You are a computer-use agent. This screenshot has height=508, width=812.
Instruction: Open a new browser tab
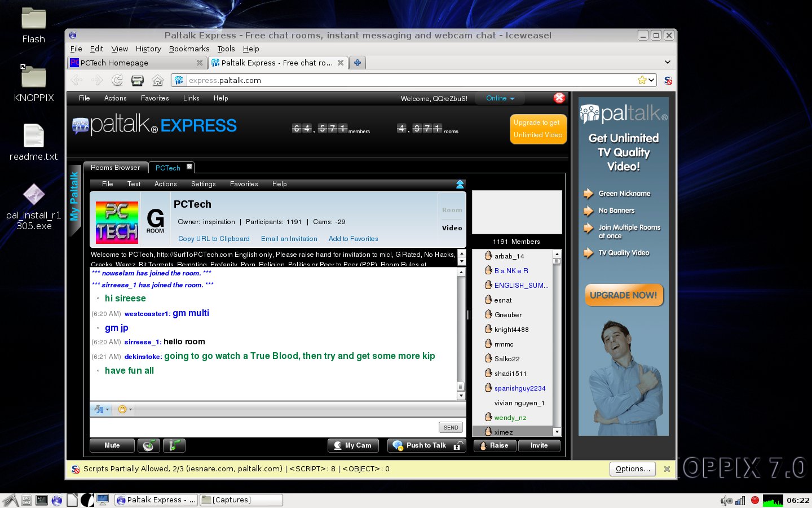357,63
